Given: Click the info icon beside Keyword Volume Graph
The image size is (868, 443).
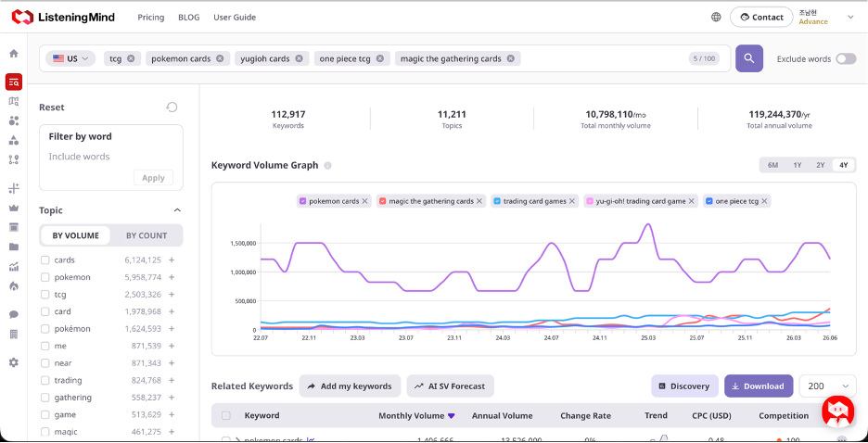Looking at the screenshot, I should tap(327, 165).
